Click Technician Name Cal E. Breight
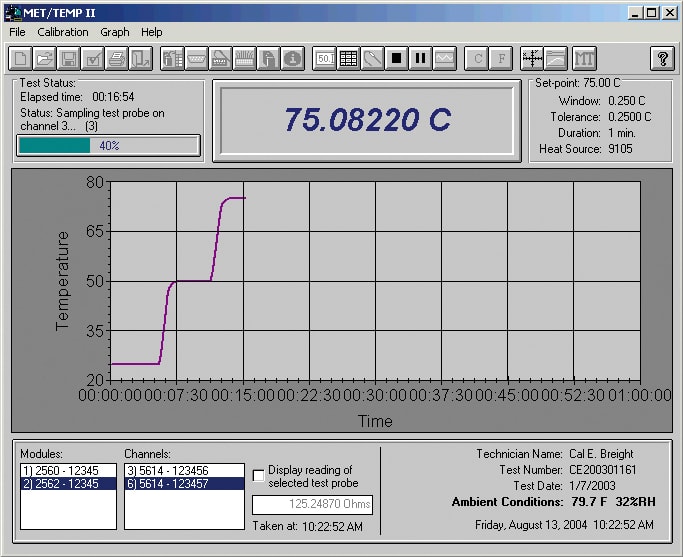The height and width of the screenshot is (557, 683). 555,454
